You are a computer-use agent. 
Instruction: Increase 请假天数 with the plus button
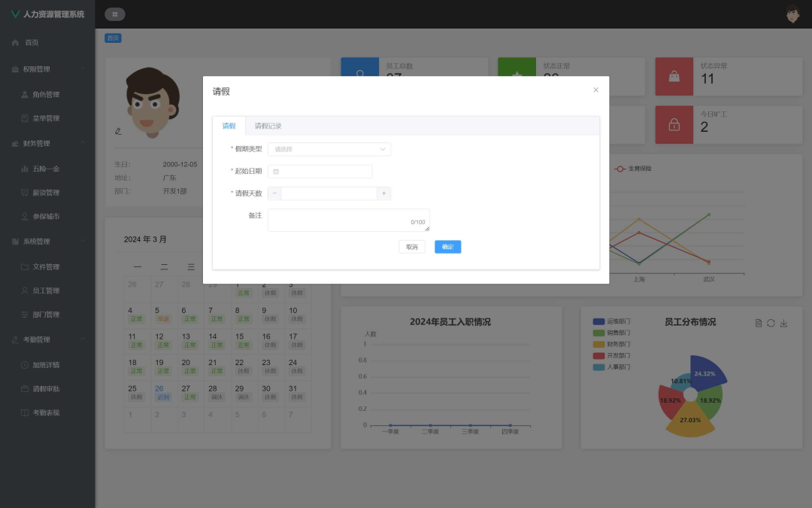coord(383,193)
